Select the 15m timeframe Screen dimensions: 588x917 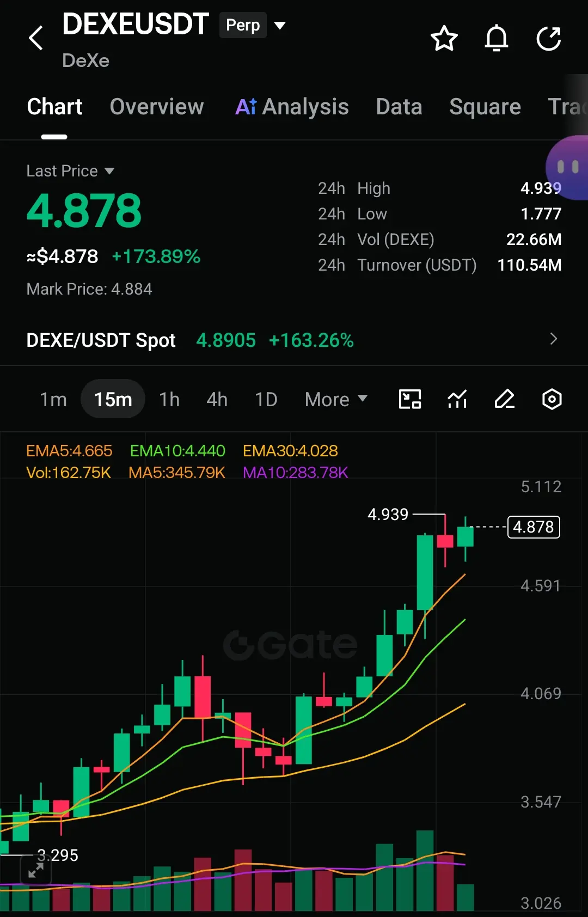[x=113, y=399]
